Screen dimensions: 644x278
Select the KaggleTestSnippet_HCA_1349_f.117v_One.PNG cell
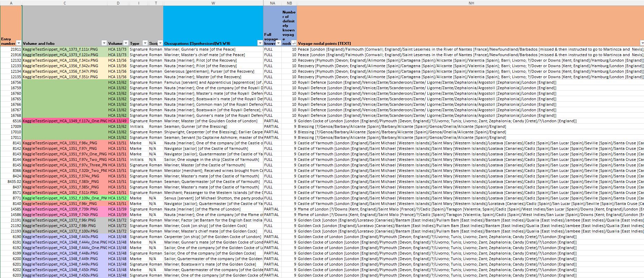tap(65, 121)
